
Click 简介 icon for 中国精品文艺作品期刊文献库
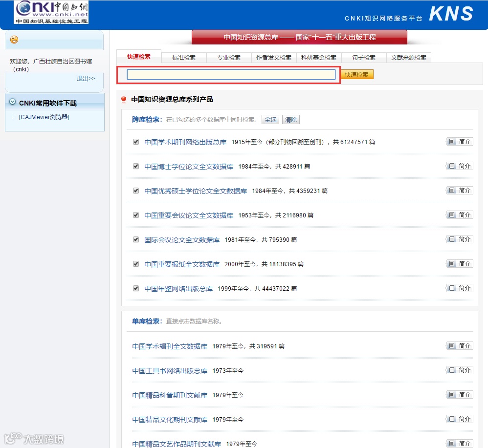pyautogui.click(x=460, y=444)
